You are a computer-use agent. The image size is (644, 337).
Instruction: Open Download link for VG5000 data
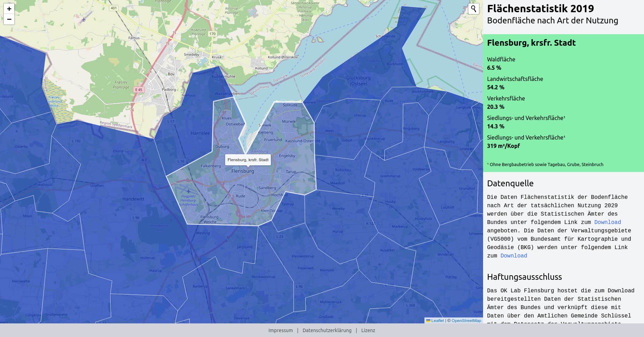pyautogui.click(x=513, y=256)
